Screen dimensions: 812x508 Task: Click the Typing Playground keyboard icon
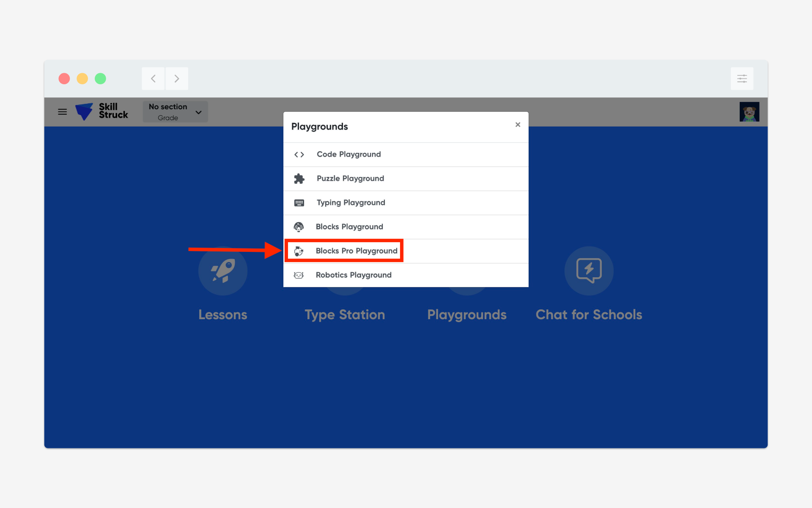tap(299, 203)
